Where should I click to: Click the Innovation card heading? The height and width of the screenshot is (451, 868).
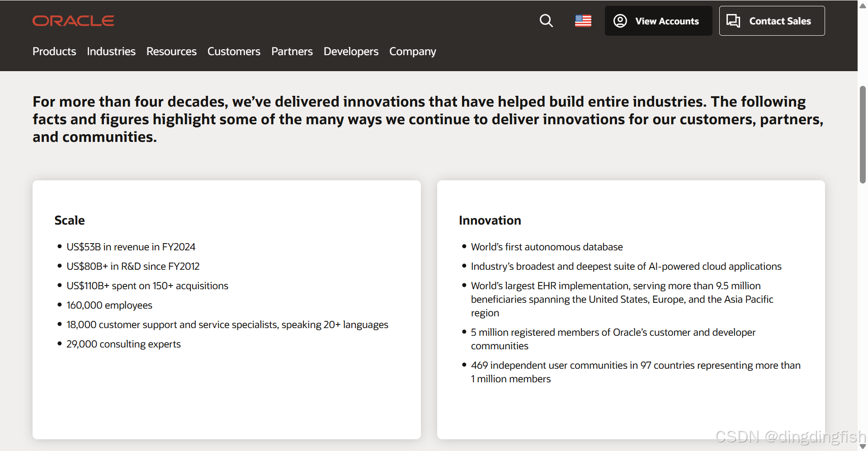tap(490, 221)
